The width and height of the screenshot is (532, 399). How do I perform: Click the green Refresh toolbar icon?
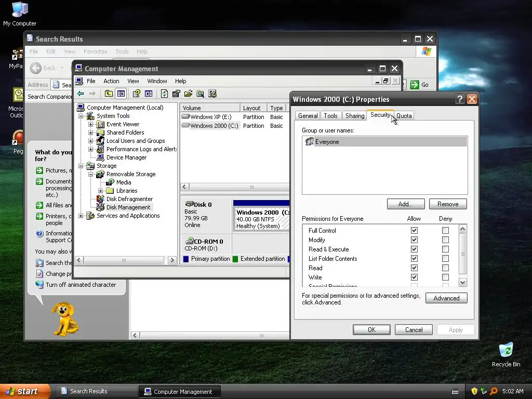164,94
